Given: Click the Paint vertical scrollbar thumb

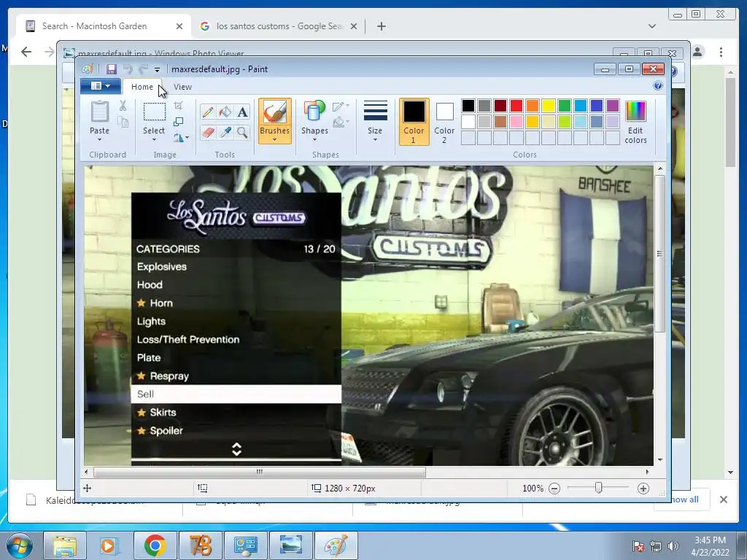Looking at the screenshot, I should [x=659, y=253].
